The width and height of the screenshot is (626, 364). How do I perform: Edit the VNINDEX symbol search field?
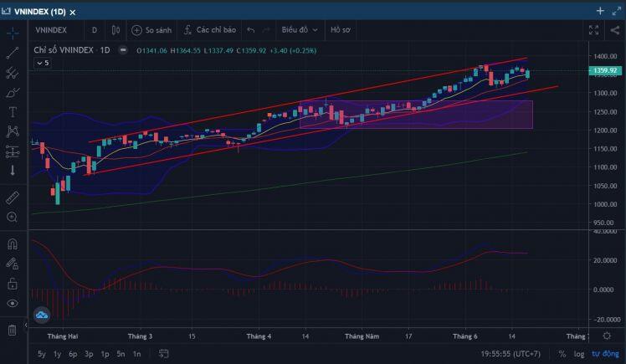[x=51, y=30]
